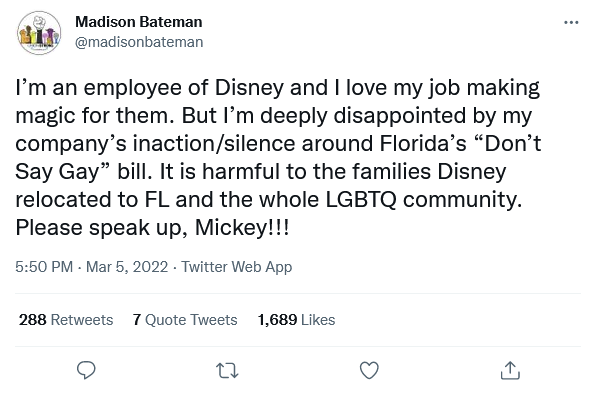This screenshot has width=595, height=393.
Task: Show the 1,689 Likes list
Action: coord(296,320)
